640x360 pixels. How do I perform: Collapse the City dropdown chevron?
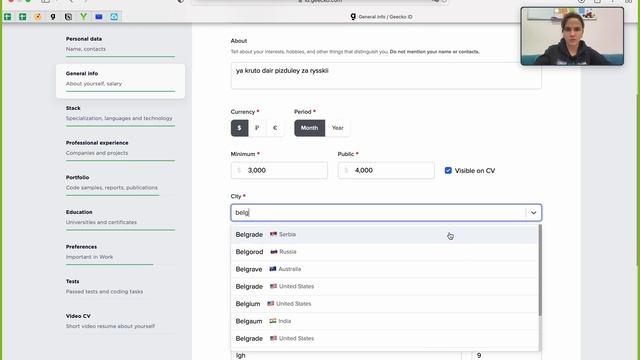click(x=533, y=213)
